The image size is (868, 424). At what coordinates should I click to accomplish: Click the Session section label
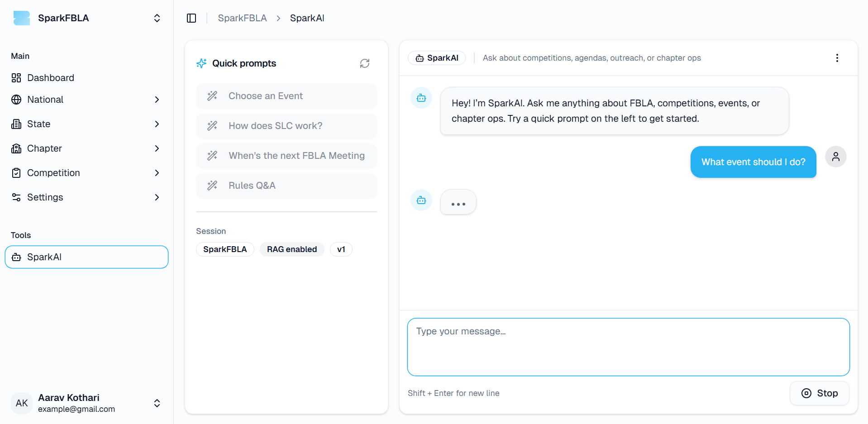[x=211, y=231]
